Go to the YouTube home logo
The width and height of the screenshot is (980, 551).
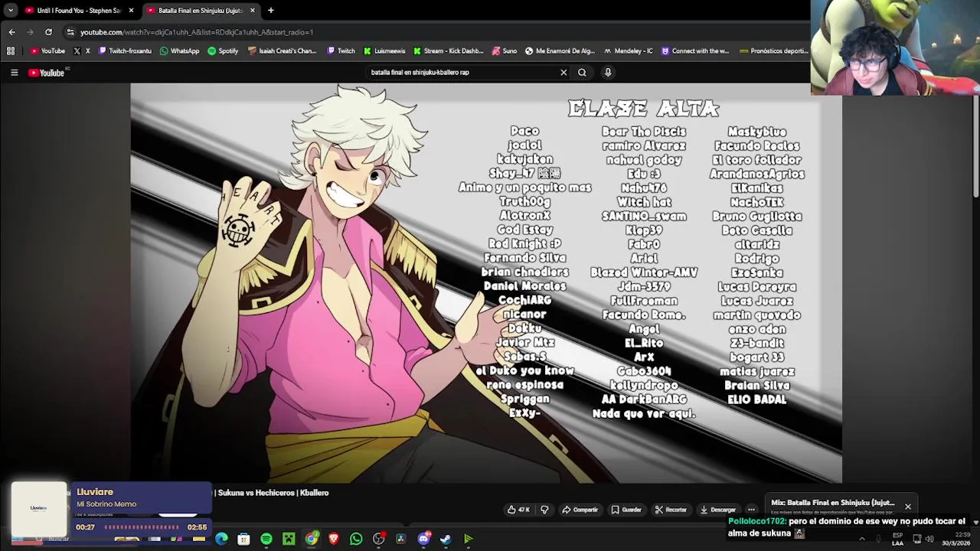point(47,73)
